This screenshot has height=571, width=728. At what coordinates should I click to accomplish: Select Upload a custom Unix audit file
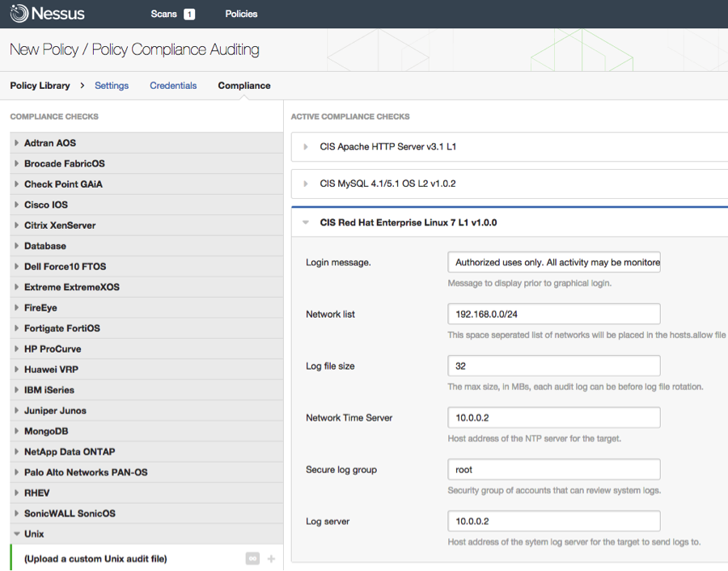pyautogui.click(x=95, y=559)
